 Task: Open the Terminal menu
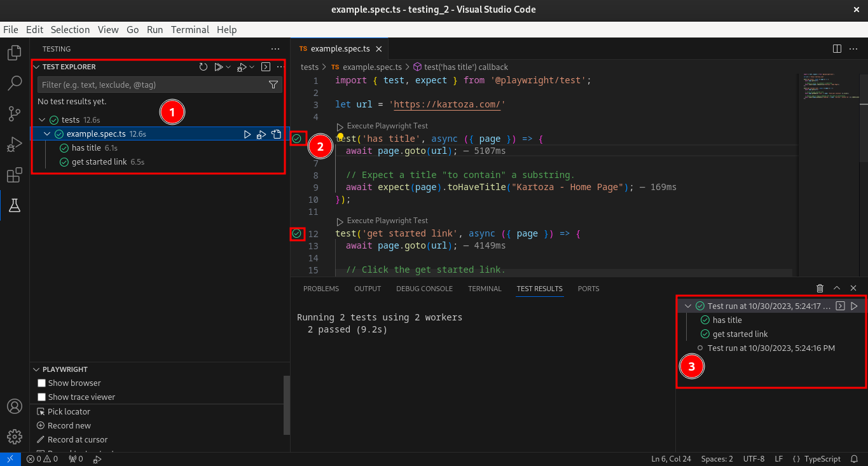pyautogui.click(x=190, y=30)
